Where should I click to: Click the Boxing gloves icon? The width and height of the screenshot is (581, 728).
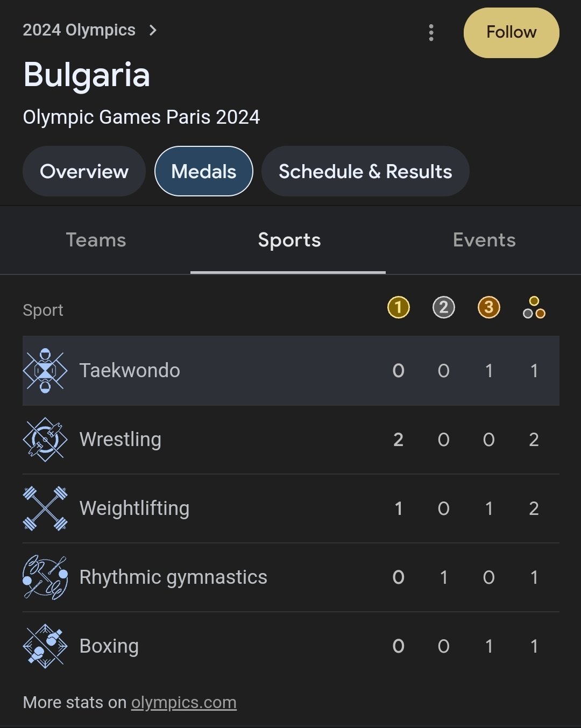point(45,646)
